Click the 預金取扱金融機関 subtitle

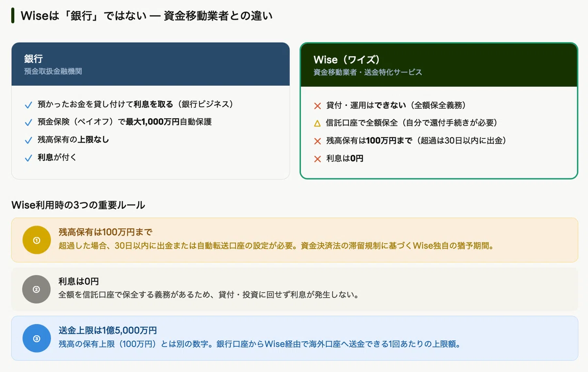click(x=53, y=72)
